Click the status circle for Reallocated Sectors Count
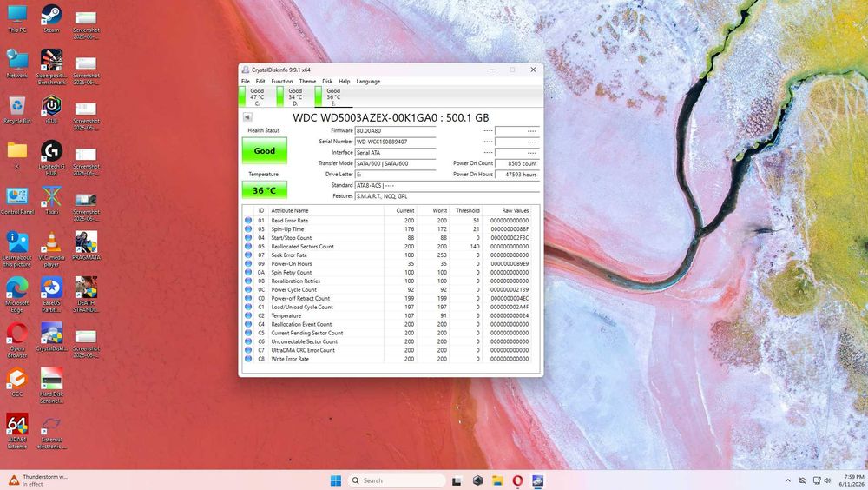868x490 pixels. click(x=248, y=247)
